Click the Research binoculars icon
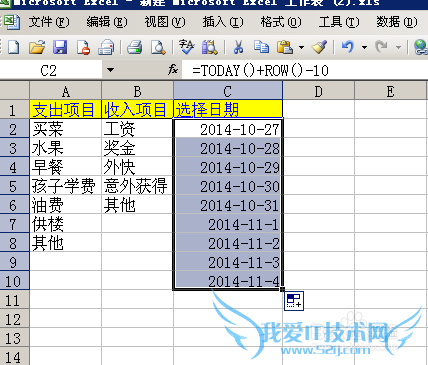 point(210,47)
